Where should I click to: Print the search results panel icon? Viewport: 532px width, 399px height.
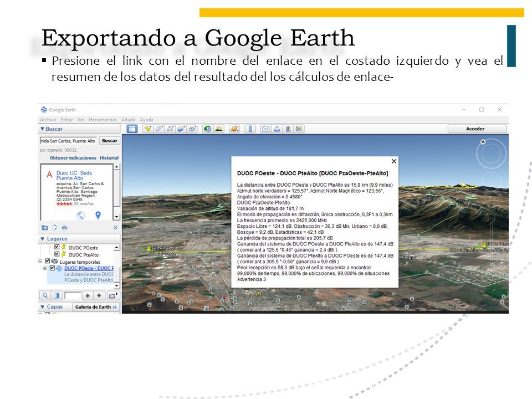tap(64, 228)
